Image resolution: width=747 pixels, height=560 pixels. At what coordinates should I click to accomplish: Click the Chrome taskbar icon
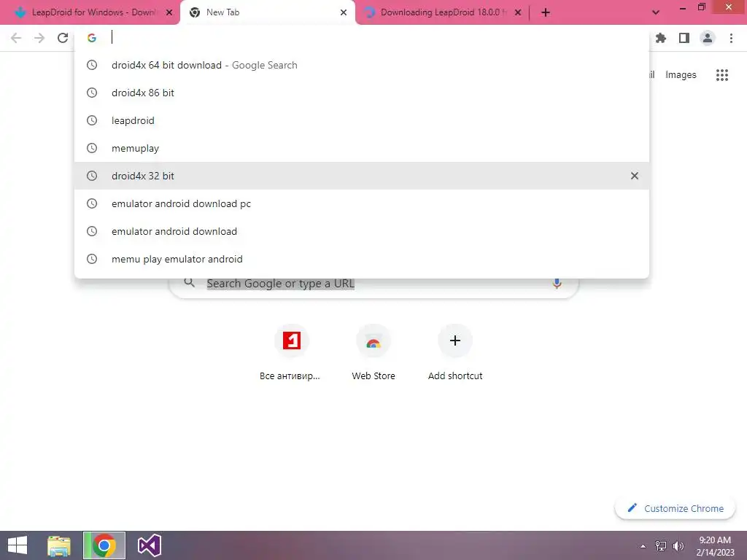click(104, 545)
